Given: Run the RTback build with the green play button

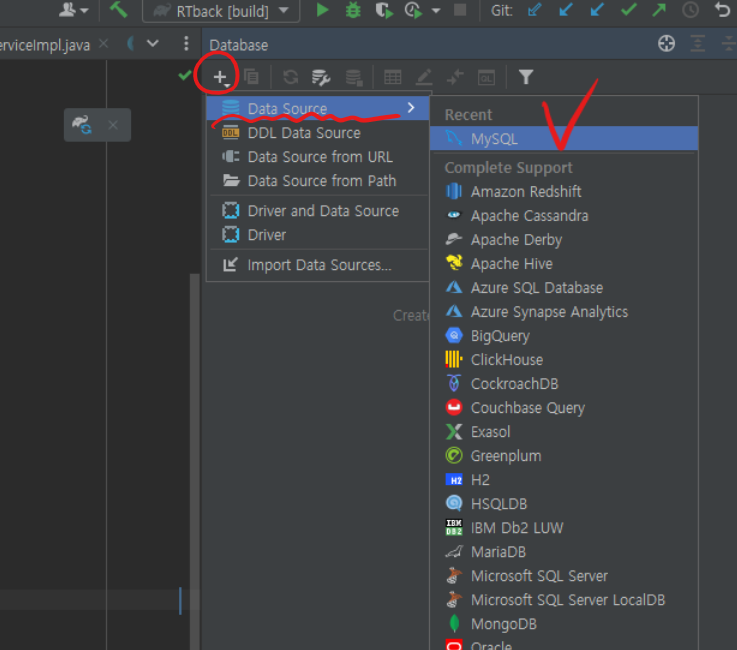Looking at the screenshot, I should coord(322,10).
